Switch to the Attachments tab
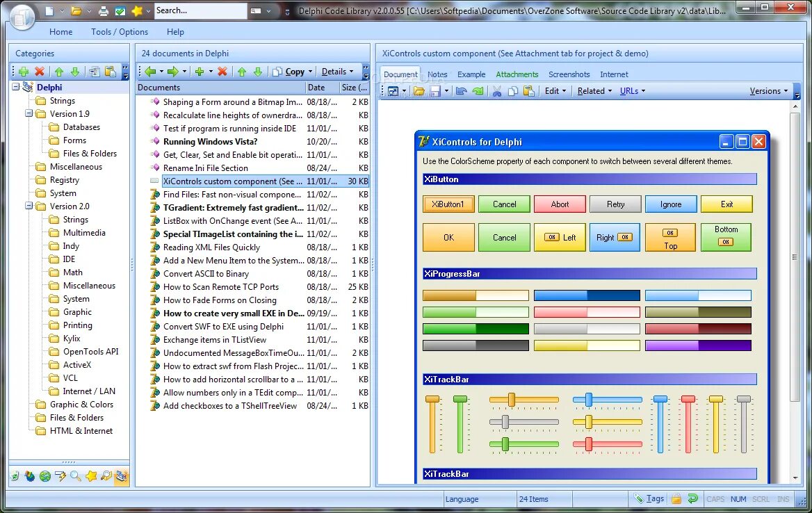This screenshot has height=513, width=812. (x=517, y=74)
